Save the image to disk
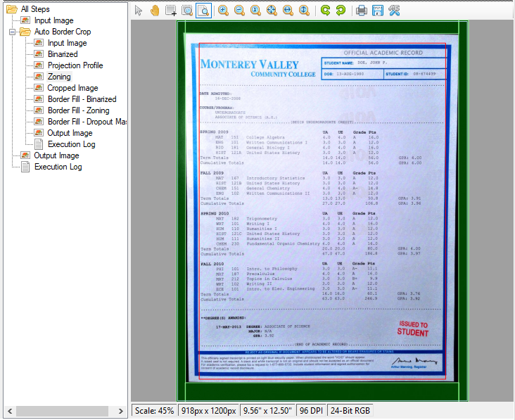Screen dimensions: 515x420 point(378,11)
